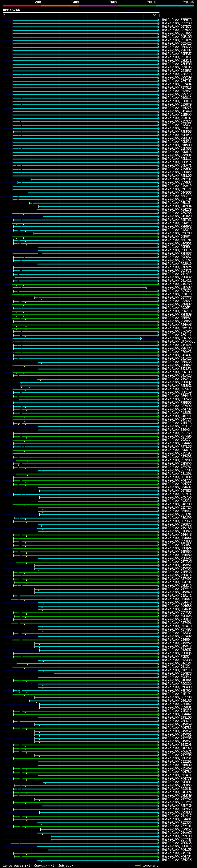Select the UniRef100_B9RN67 label
This screenshot has height=868, width=197.
pyautogui.click(x=177, y=365)
